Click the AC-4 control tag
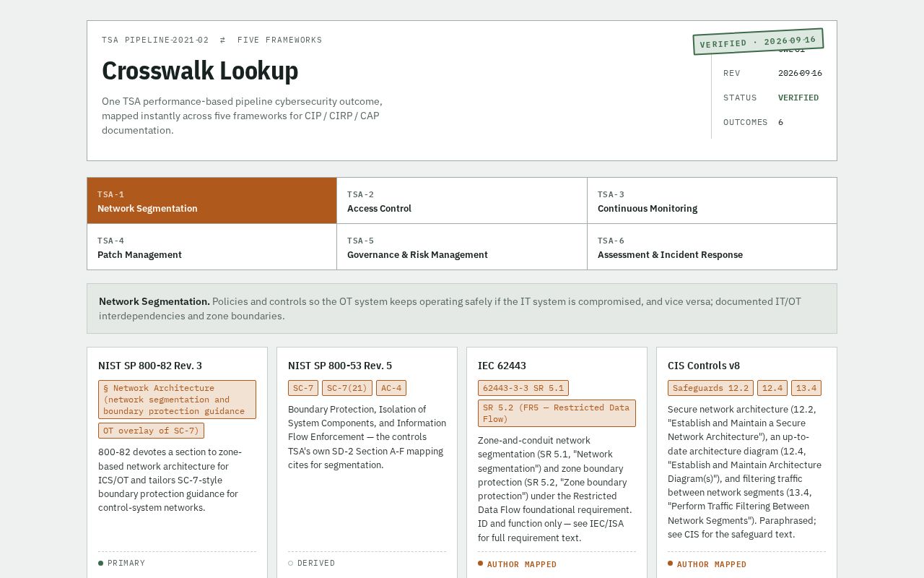924x578 pixels. (x=391, y=388)
